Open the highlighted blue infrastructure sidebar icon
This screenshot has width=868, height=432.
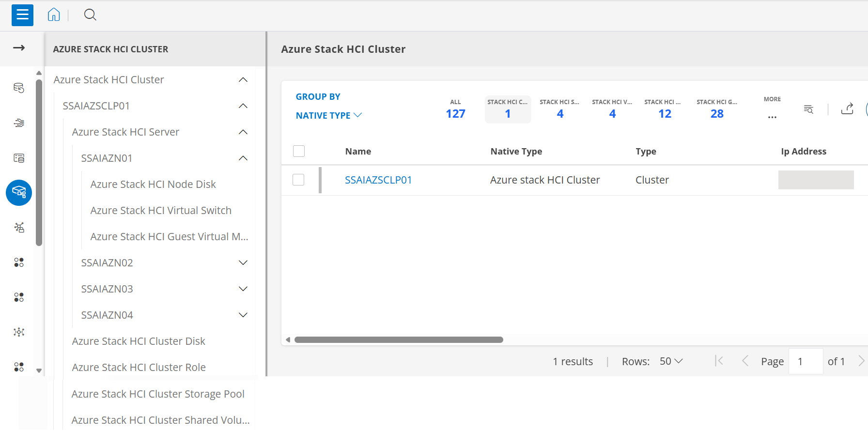(19, 193)
